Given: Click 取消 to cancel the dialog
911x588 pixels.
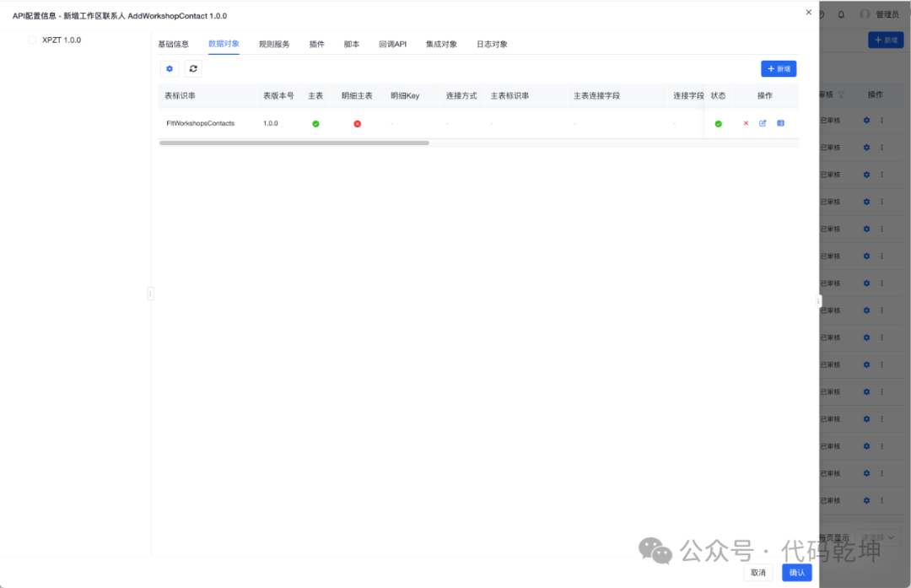Looking at the screenshot, I should pyautogui.click(x=758, y=572).
